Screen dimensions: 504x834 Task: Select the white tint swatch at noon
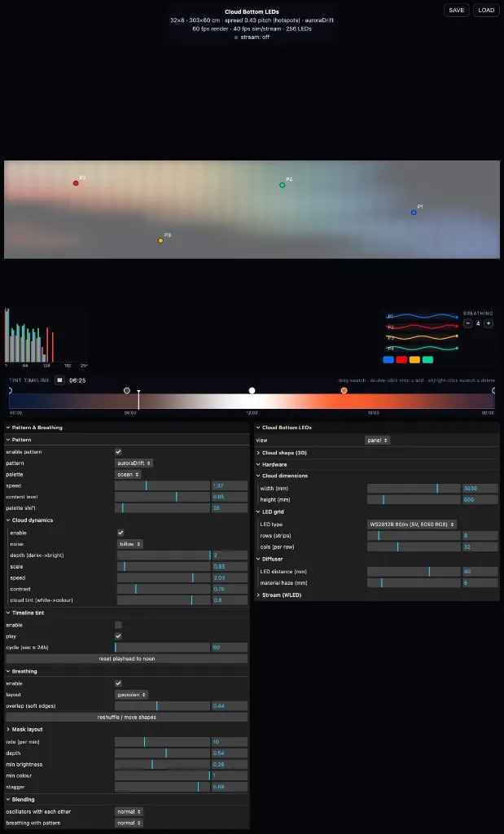click(x=252, y=390)
